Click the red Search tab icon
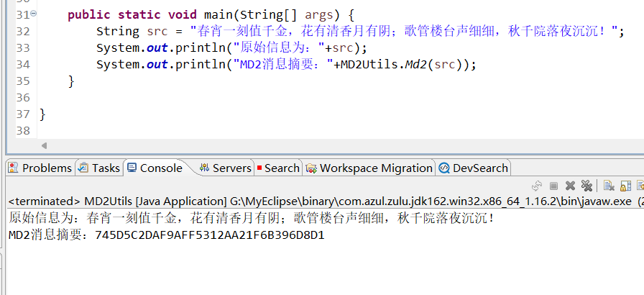This screenshot has height=295, width=644. pyautogui.click(x=259, y=168)
